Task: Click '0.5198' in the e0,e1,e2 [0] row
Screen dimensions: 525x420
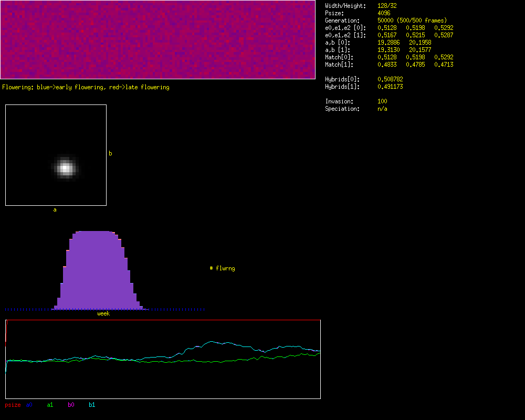Action: 415,28
